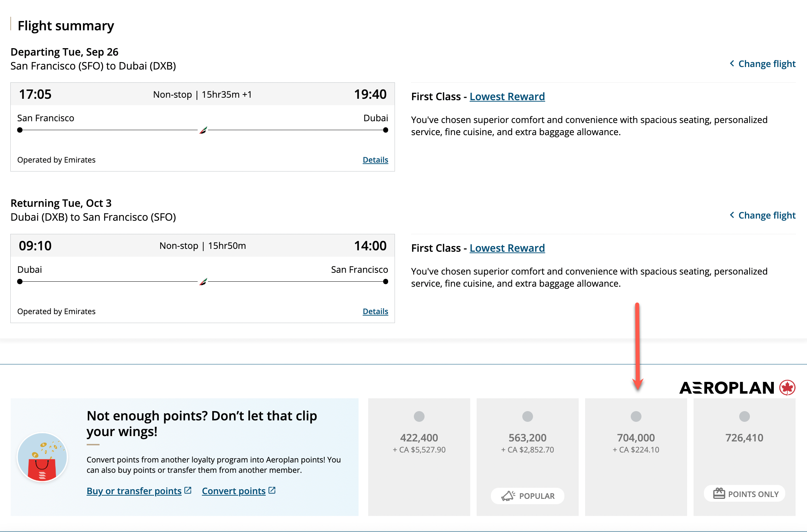This screenshot has width=807, height=532.
Task: Click the Aeroplan maple leaf logo icon
Action: point(787,388)
